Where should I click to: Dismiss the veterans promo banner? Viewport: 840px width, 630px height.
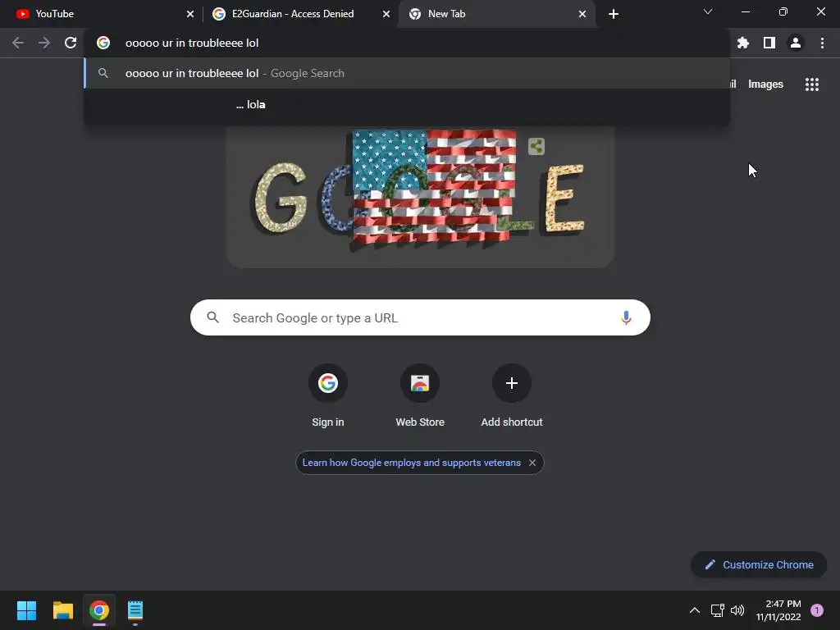click(x=532, y=463)
